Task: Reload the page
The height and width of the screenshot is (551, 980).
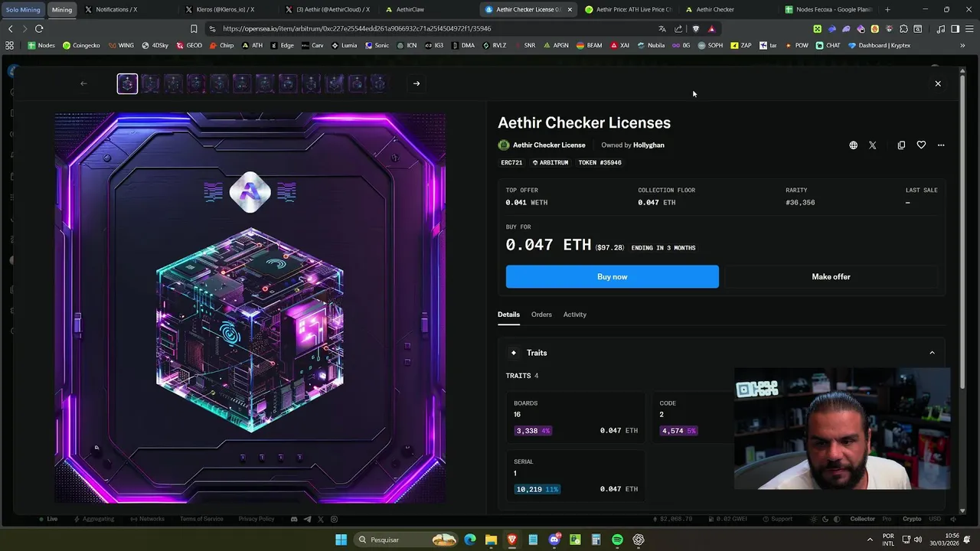Action: [x=39, y=28]
